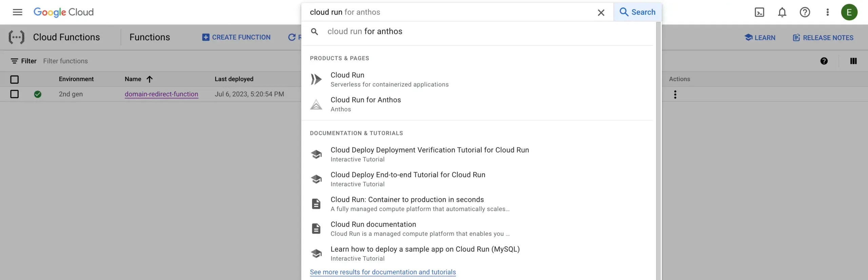Open the domain-redirect-function details
This screenshot has width=868, height=280.
pyautogui.click(x=161, y=94)
